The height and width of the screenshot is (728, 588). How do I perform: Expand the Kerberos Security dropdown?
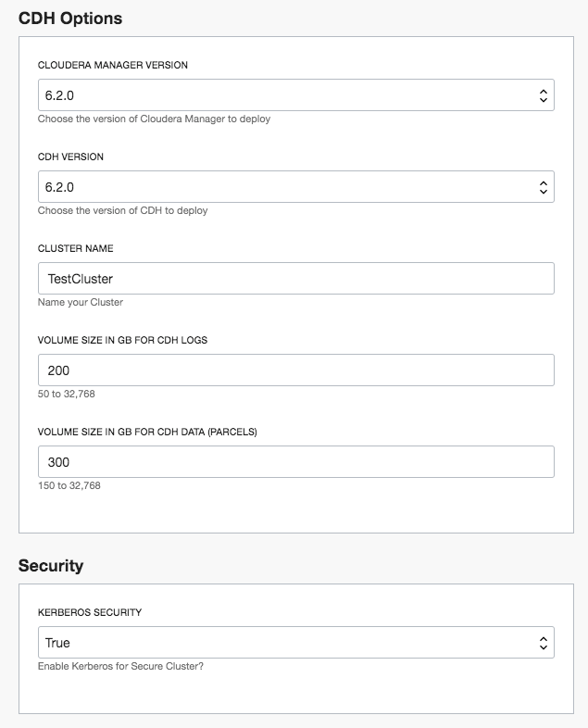coord(295,643)
